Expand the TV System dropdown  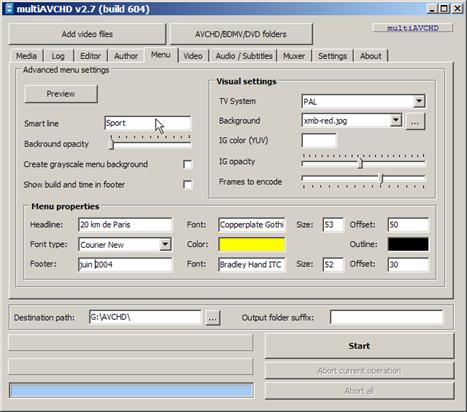pos(419,101)
